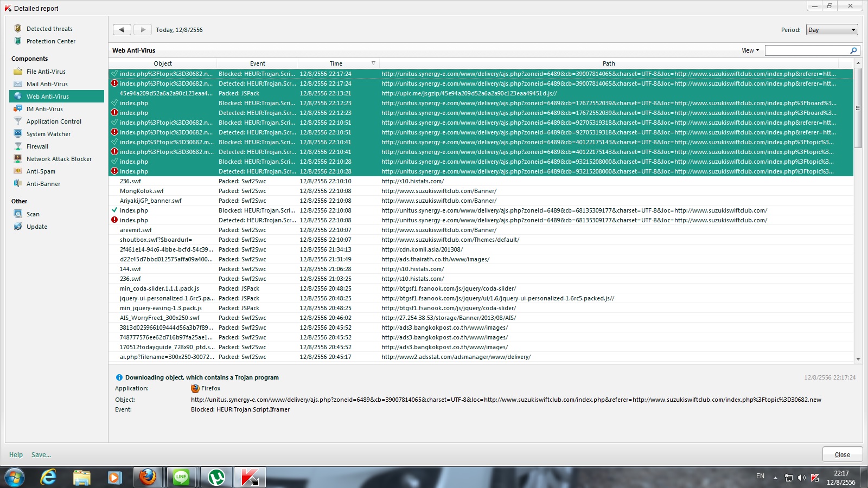
Task: Click the Kaspersky taskbar button
Action: point(250,477)
